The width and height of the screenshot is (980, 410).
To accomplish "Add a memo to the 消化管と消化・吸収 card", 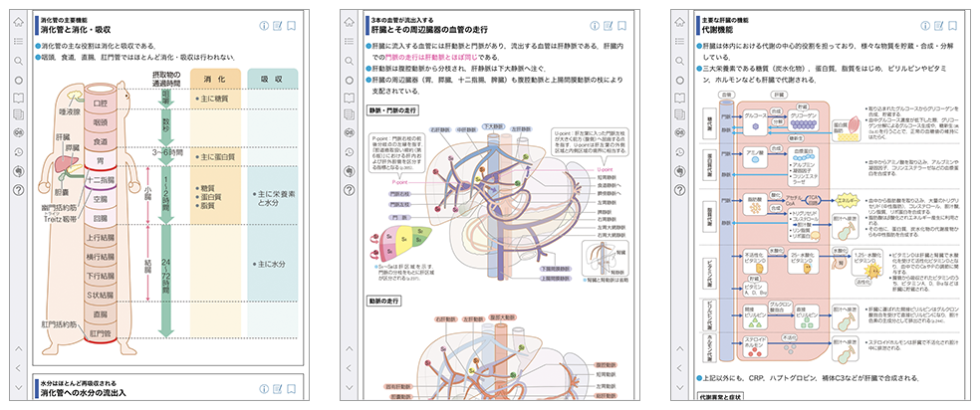I will [278, 26].
